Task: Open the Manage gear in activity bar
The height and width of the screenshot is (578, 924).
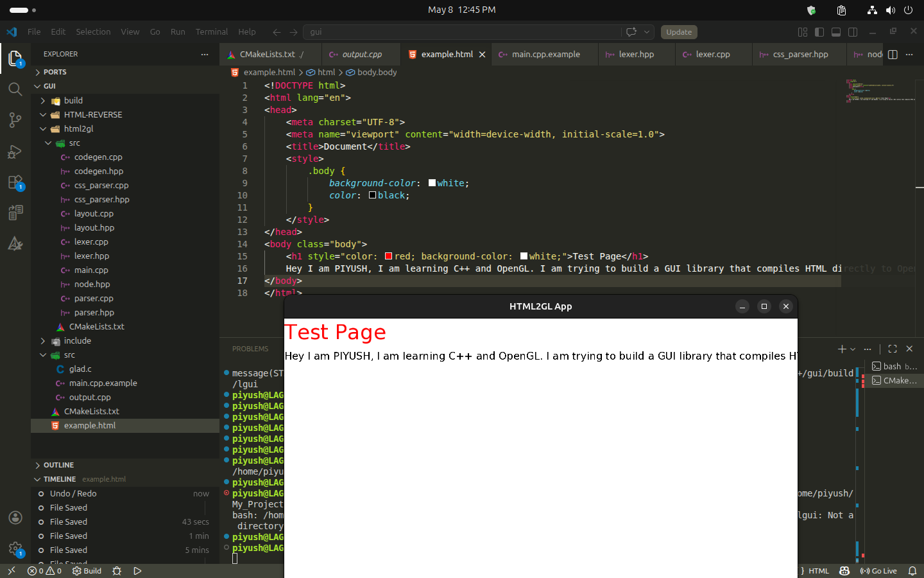Action: 15,548
